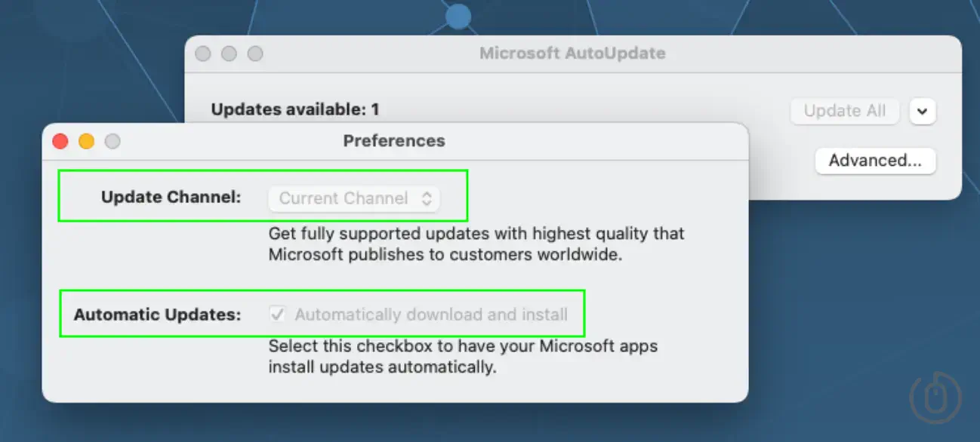Minimize the Microsoft AutoUpdate window
The height and width of the screenshot is (442, 980).
click(229, 54)
